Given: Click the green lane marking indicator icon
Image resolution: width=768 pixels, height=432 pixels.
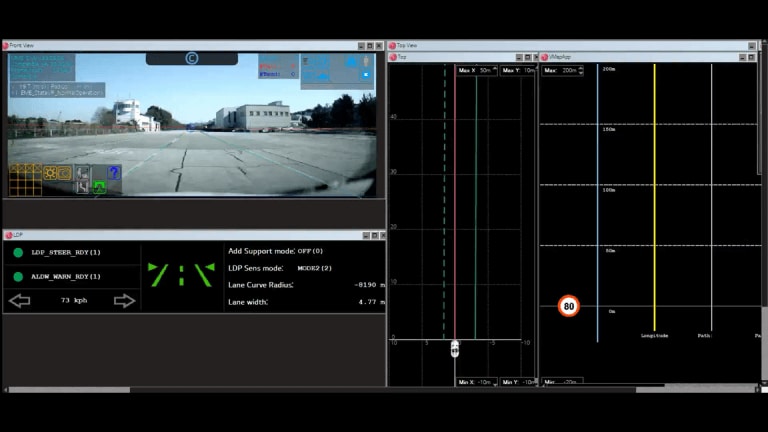Looking at the screenshot, I should (181, 275).
